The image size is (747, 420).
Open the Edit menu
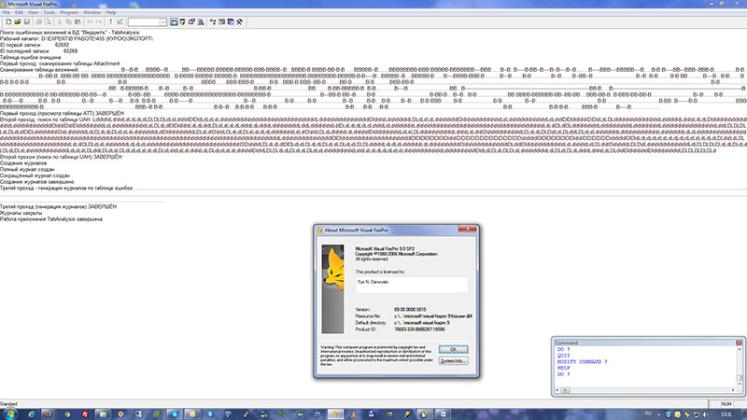click(19, 12)
